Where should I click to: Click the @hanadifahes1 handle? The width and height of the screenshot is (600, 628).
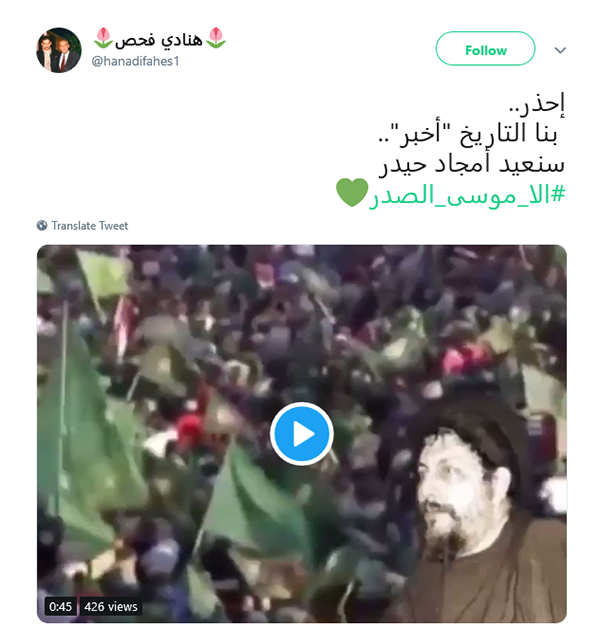pos(135,61)
